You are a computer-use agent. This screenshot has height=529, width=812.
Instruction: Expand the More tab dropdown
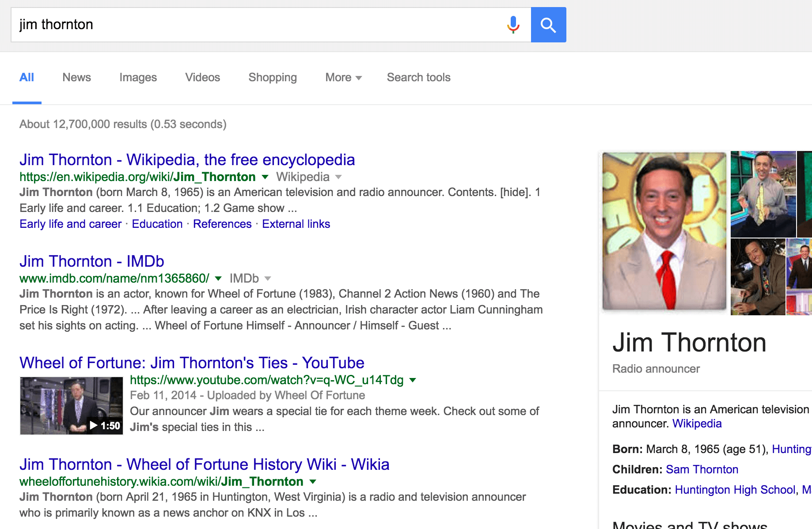click(x=343, y=77)
